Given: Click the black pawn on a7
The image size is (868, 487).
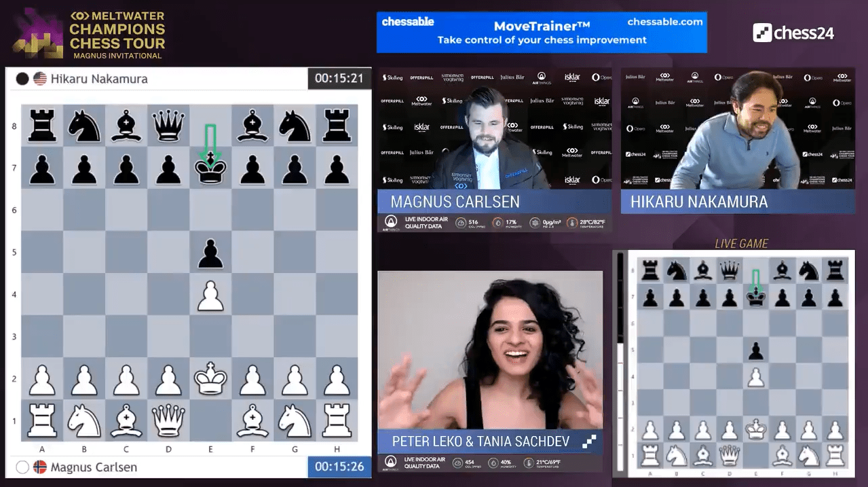Looking at the screenshot, I should point(42,169).
